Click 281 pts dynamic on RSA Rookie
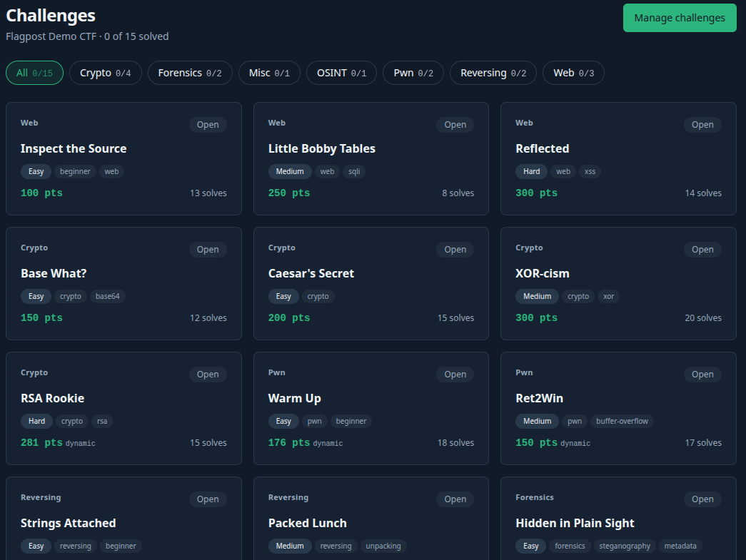Screen dimensions: 746x560 click(x=58, y=442)
